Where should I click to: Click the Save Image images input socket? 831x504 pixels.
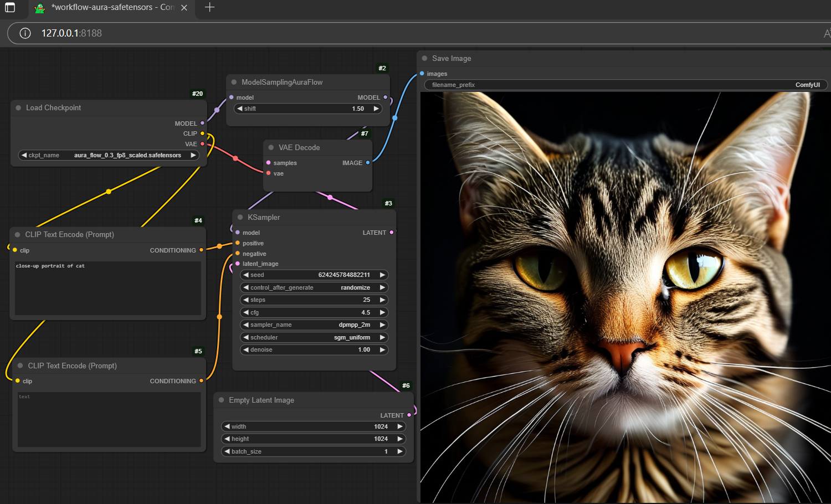[x=422, y=74]
